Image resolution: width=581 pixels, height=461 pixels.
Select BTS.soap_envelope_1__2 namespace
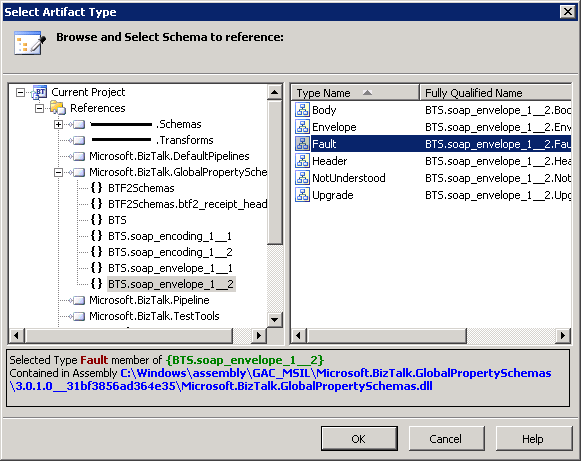pos(171,284)
